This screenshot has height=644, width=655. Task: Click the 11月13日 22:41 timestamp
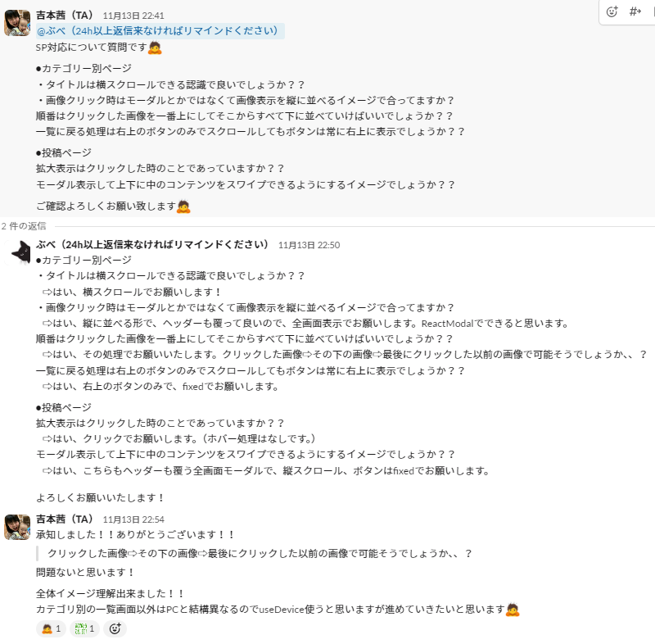(133, 16)
